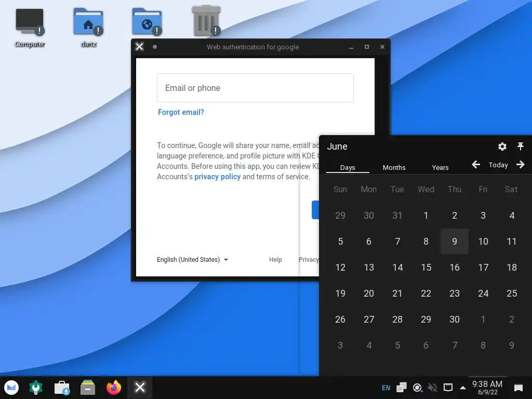Select June 19 in calendar

pyautogui.click(x=340, y=293)
